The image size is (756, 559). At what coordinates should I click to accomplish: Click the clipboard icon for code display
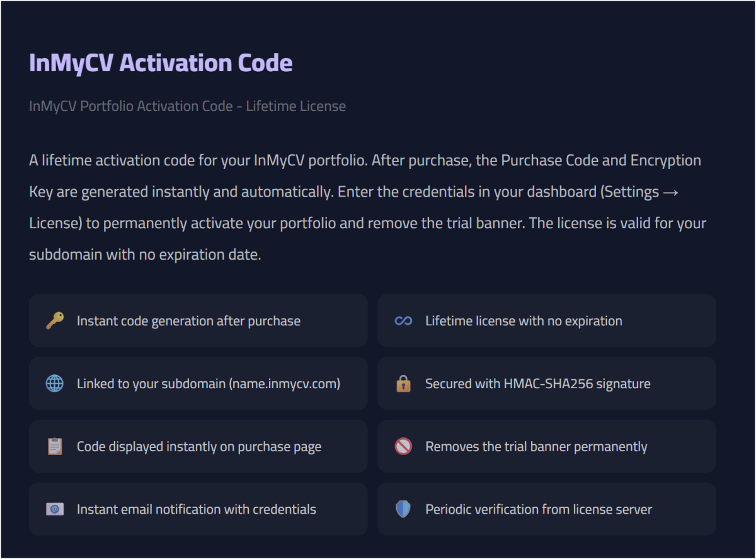pos(55,446)
